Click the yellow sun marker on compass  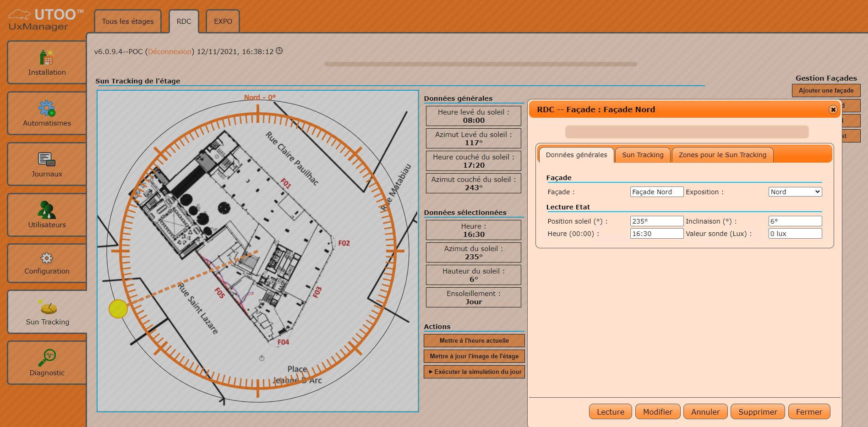[x=118, y=309]
